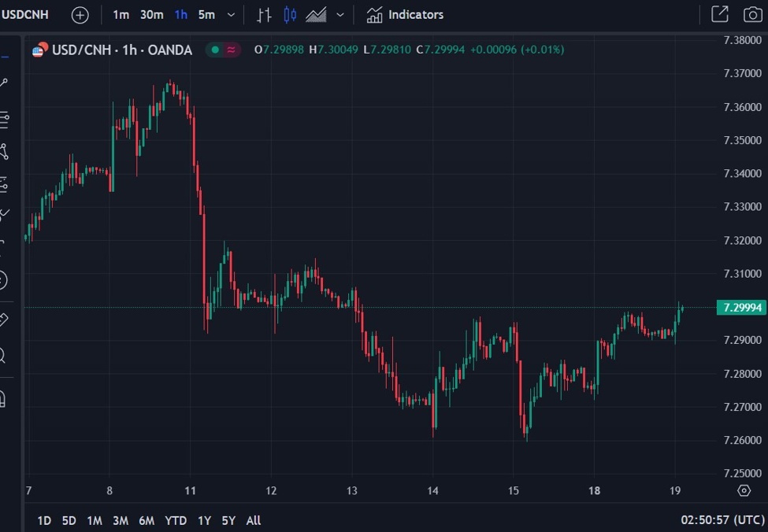
Task: Select the YTD range tab
Action: point(176,520)
